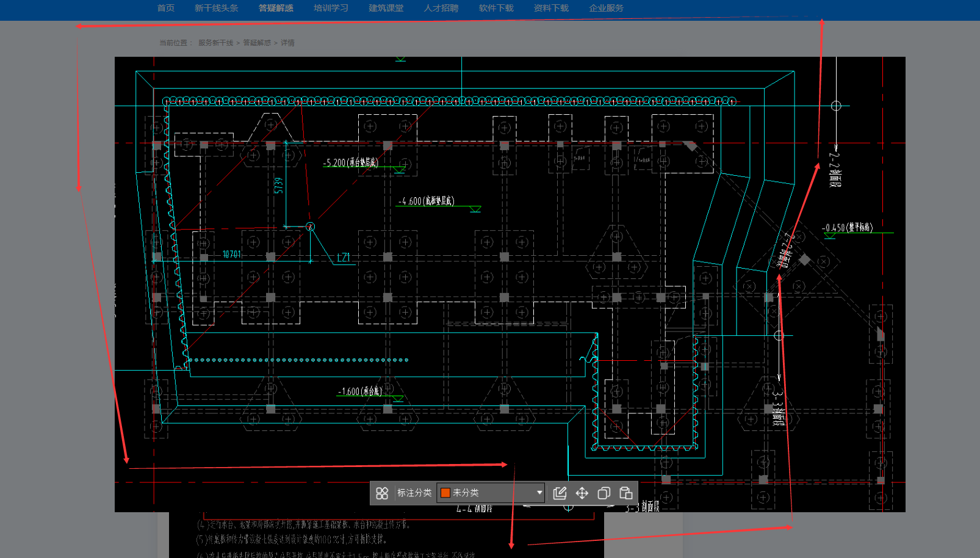Viewport: 980px width, 558px height.
Task: Click the four-squares category icon in annotation toolbar
Action: [x=382, y=493]
